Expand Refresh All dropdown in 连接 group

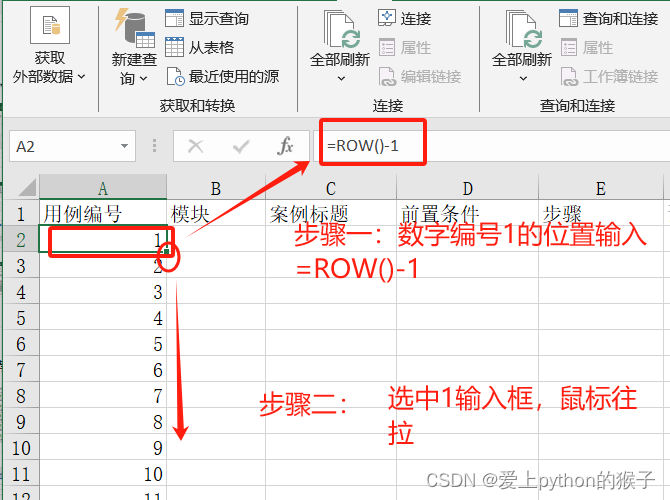[x=341, y=78]
